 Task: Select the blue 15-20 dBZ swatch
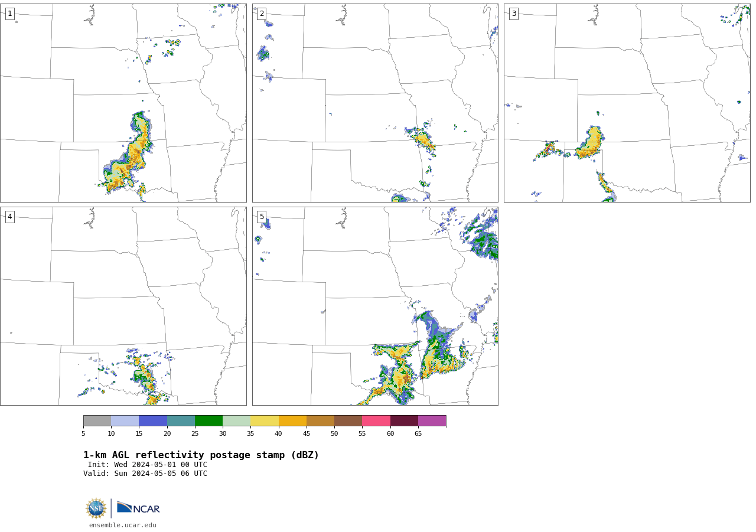[x=153, y=421]
